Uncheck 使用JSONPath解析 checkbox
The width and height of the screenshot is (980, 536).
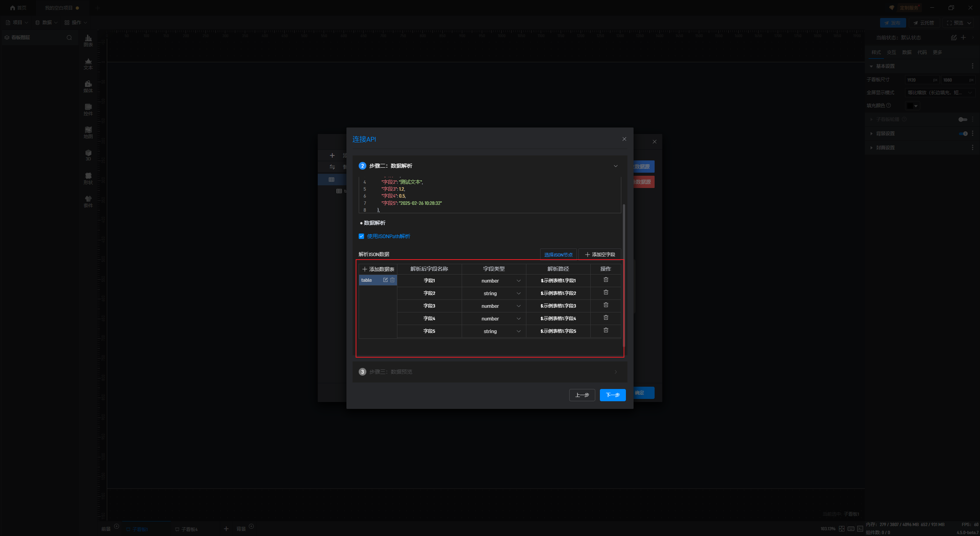pyautogui.click(x=361, y=236)
